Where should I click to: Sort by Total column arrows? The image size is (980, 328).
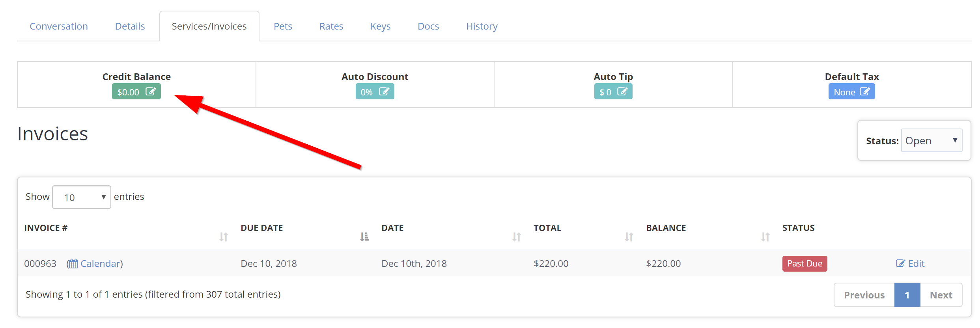(x=629, y=237)
